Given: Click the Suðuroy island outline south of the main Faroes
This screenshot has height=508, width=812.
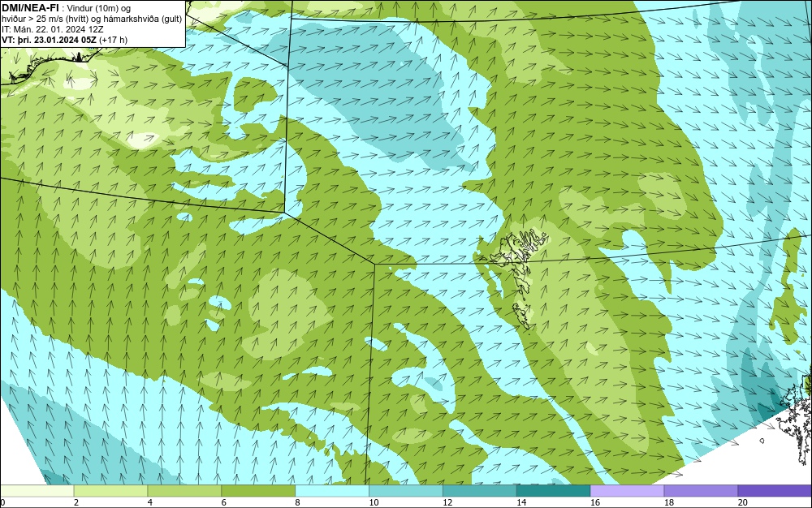Looking at the screenshot, I should pyautogui.click(x=522, y=316).
